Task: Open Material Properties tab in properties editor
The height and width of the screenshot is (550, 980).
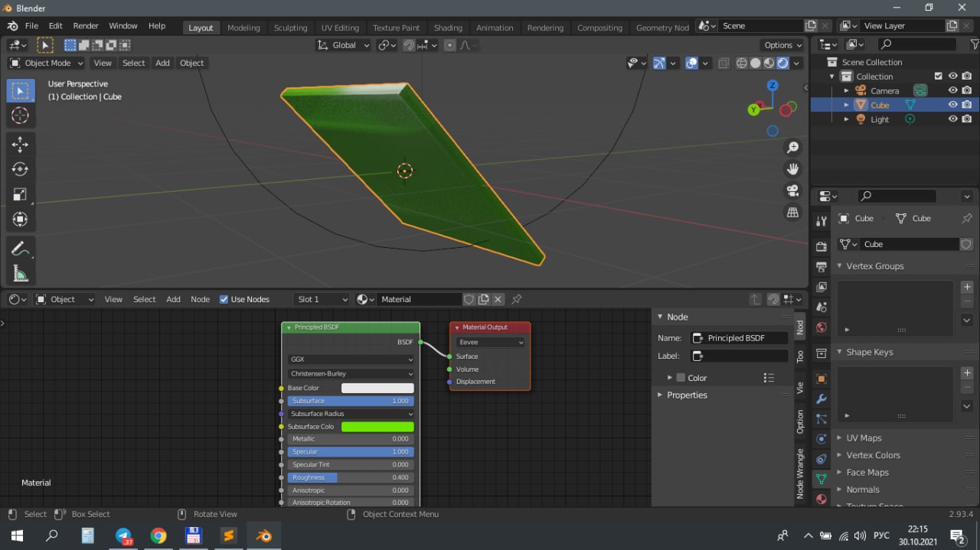Action: coord(822,499)
